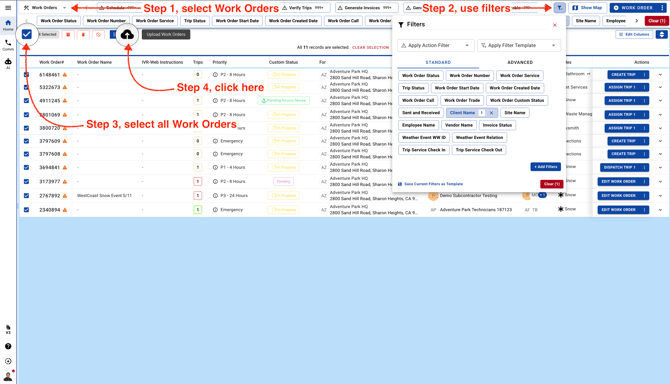
Task: Uncheck the checkbox for work order 3797609
Action: coord(26,141)
